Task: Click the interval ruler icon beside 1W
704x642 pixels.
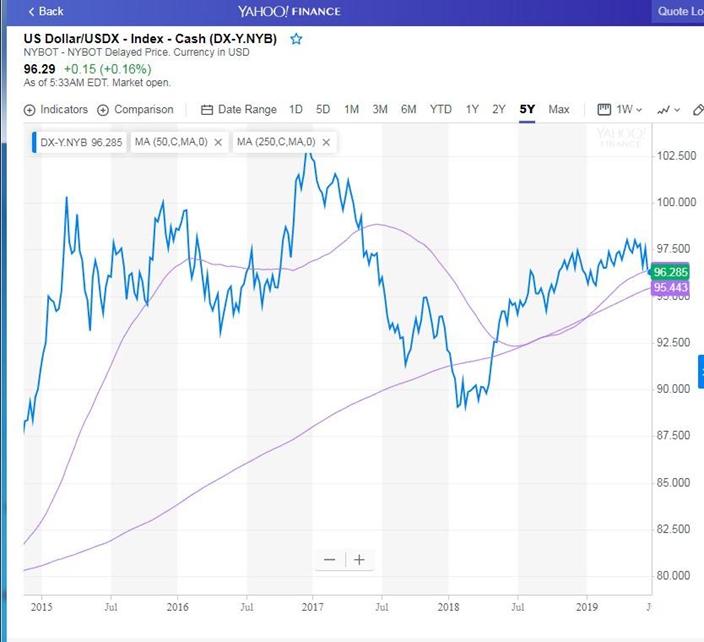Action: pos(604,110)
